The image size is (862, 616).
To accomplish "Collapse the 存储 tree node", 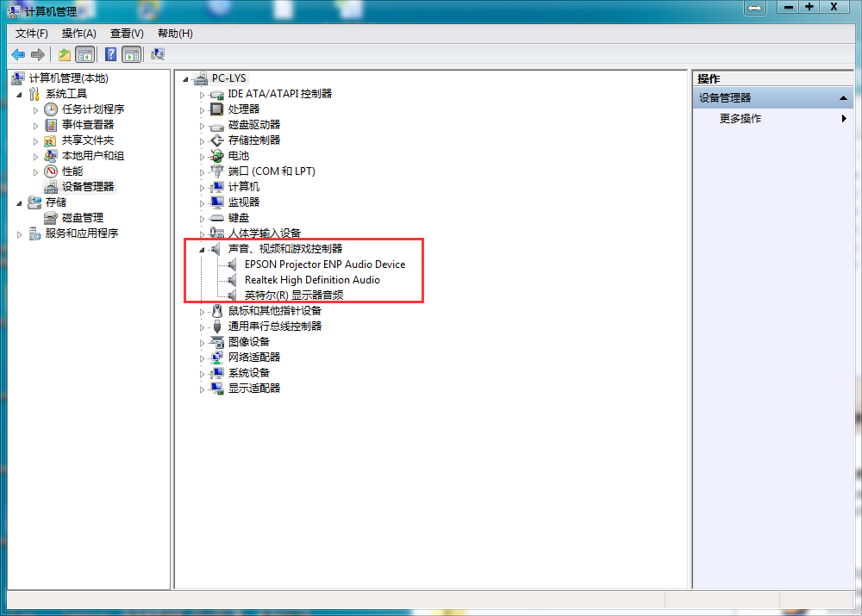I will (x=19, y=203).
